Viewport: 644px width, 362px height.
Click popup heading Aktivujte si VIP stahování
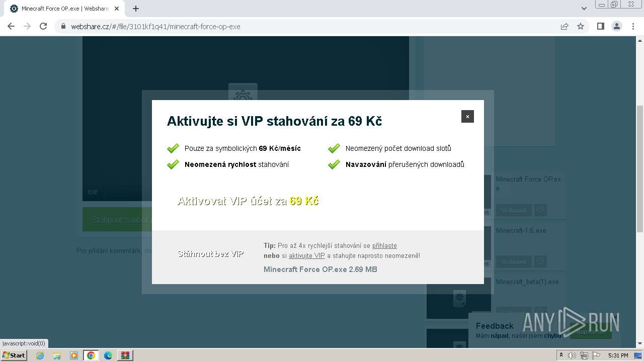274,121
